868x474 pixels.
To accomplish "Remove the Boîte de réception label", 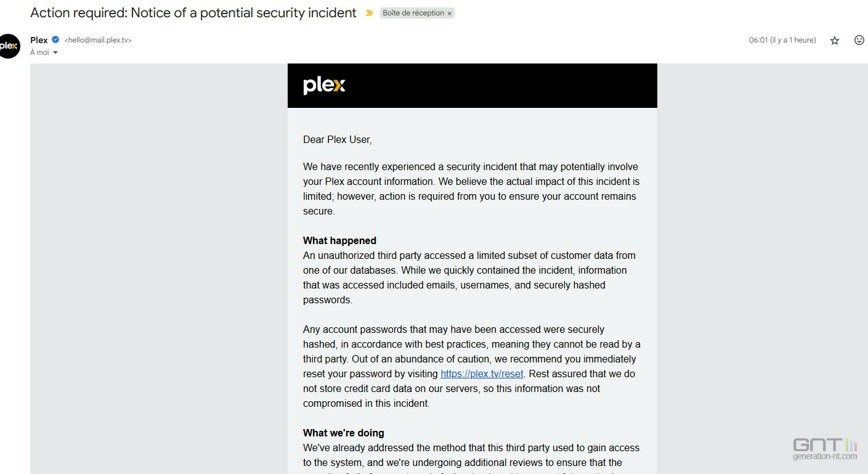I will (450, 14).
